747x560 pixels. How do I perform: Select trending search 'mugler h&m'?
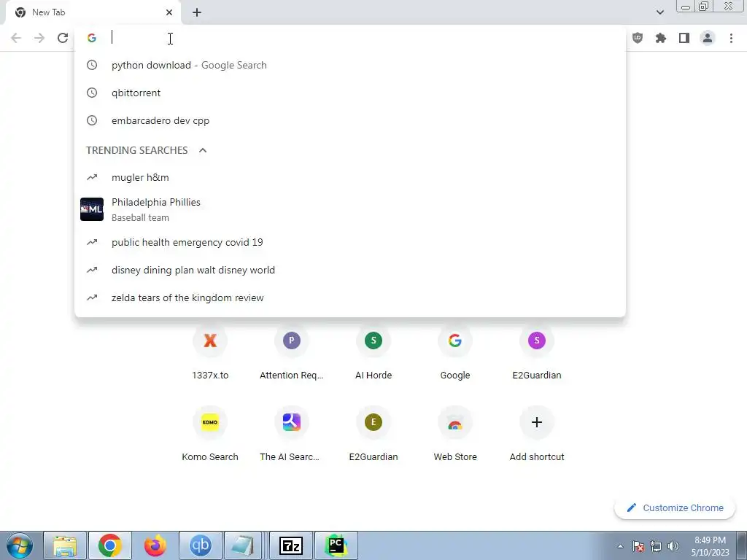point(350,178)
